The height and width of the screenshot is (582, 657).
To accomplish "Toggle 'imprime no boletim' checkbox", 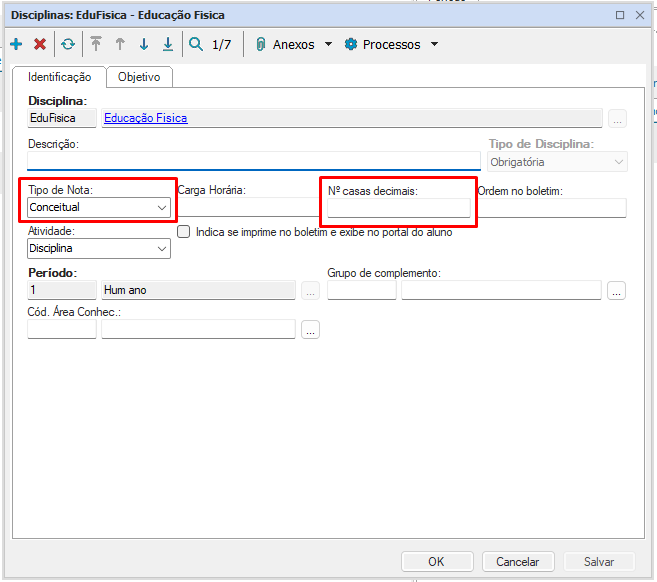I will coord(184,232).
